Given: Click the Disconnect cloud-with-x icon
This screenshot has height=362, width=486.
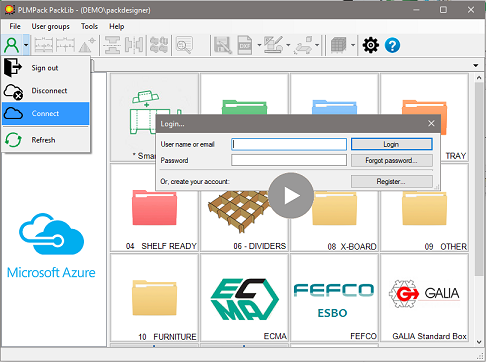Looking at the screenshot, I should (13, 92).
